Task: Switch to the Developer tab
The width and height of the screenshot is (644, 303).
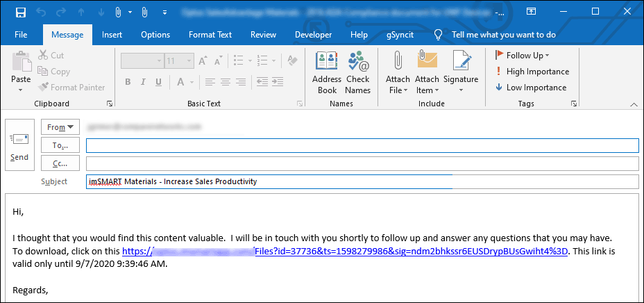Action: click(314, 35)
